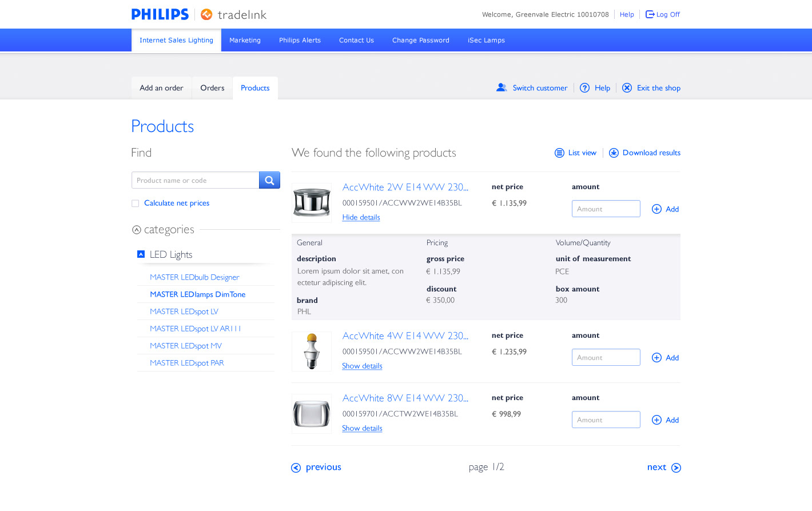
Task: Show details of AccWhite 4W
Action: [x=362, y=366]
